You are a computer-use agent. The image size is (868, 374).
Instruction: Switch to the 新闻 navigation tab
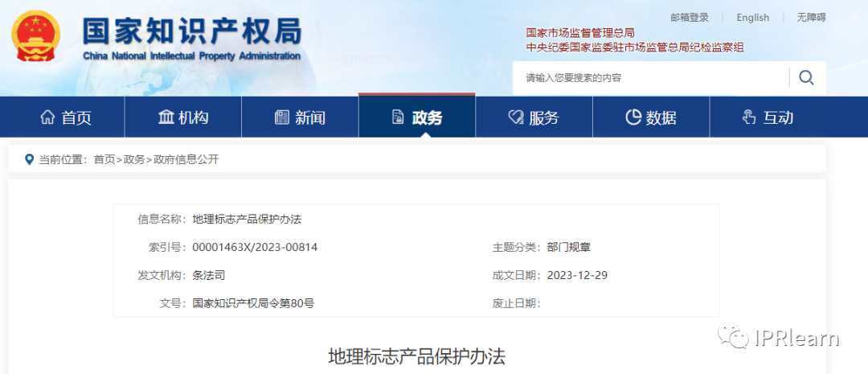(300, 117)
